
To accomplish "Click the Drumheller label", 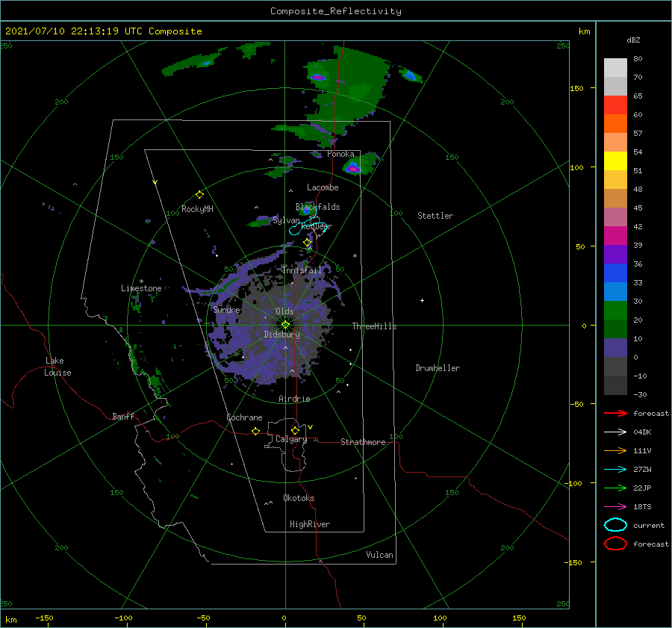I will pos(438,368).
